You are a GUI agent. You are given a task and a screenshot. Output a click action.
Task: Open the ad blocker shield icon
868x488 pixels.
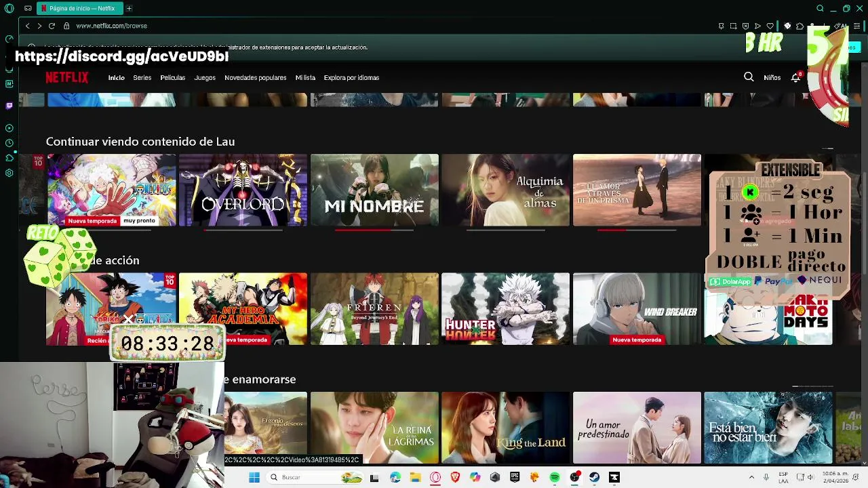[745, 26]
